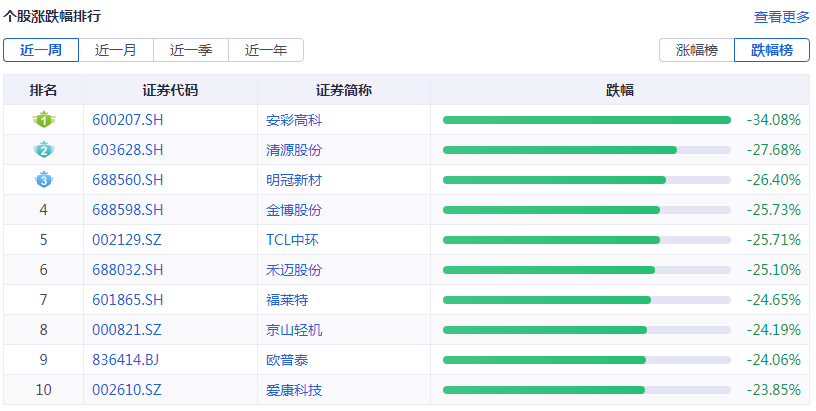Open the 查看更多 link

781,17
